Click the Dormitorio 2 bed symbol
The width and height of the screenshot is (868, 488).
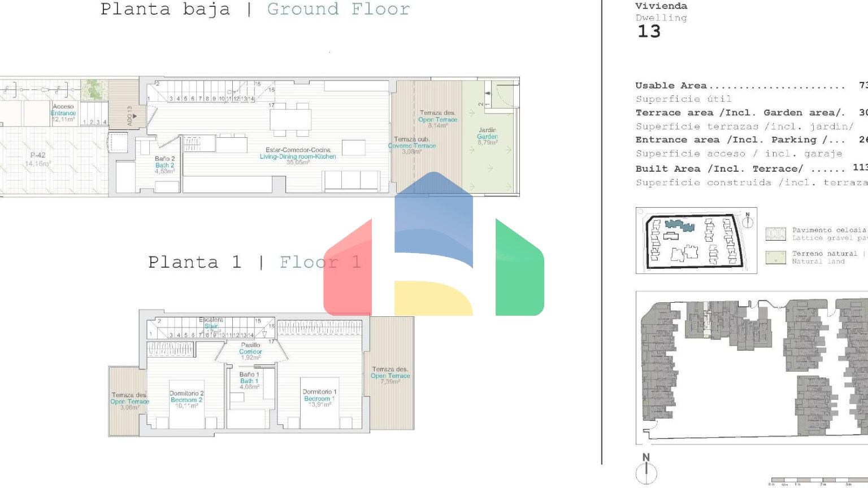click(x=186, y=404)
